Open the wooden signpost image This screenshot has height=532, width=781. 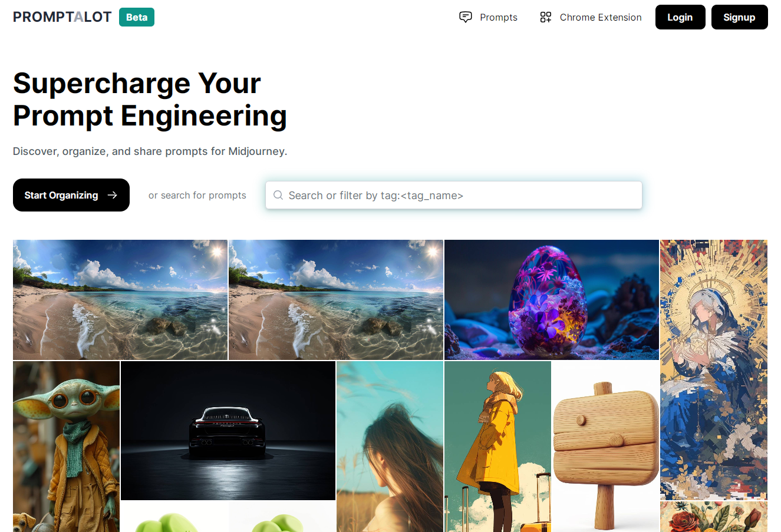tap(605, 447)
